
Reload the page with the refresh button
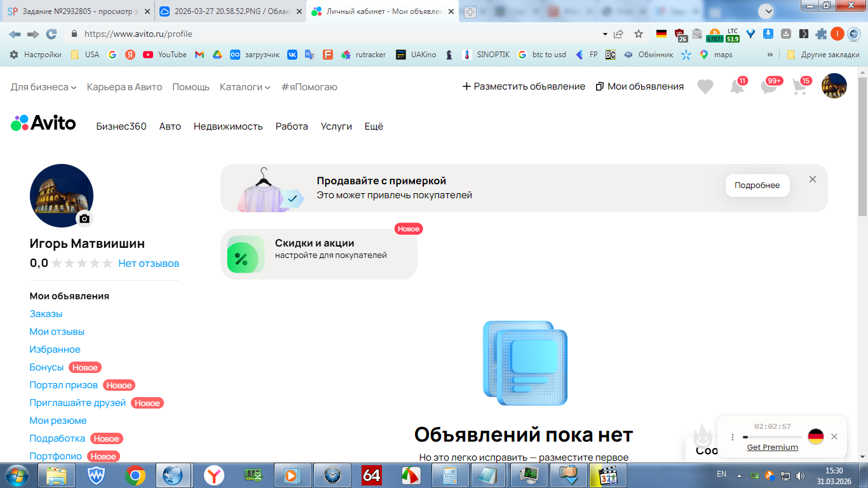point(51,34)
